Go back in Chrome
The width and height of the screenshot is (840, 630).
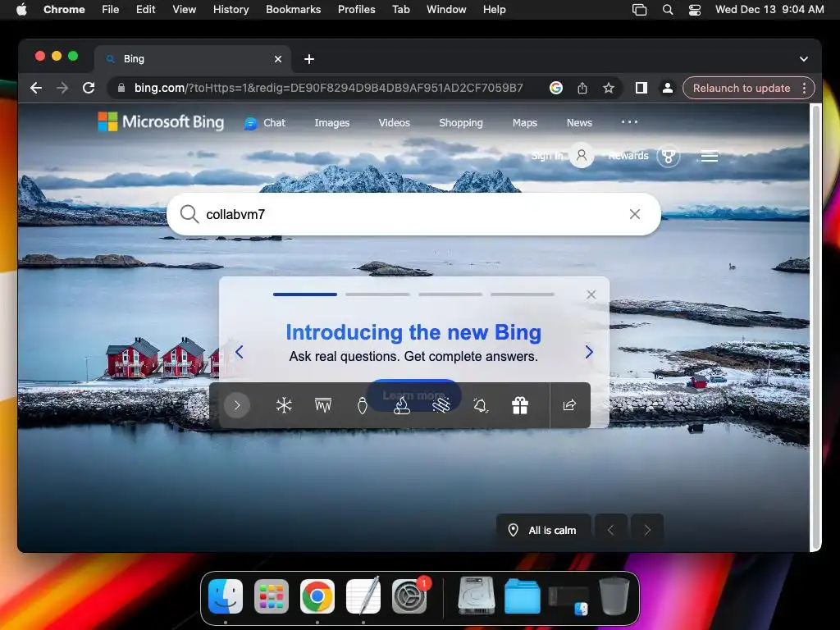(x=36, y=88)
